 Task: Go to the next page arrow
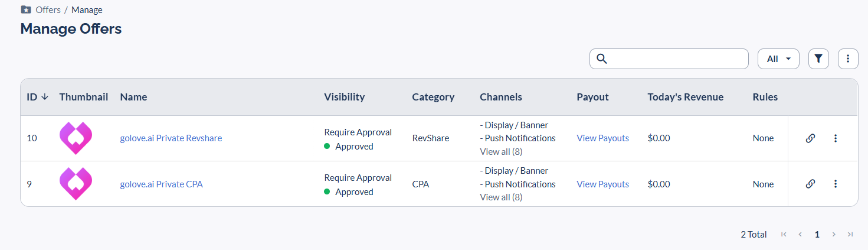click(x=834, y=235)
